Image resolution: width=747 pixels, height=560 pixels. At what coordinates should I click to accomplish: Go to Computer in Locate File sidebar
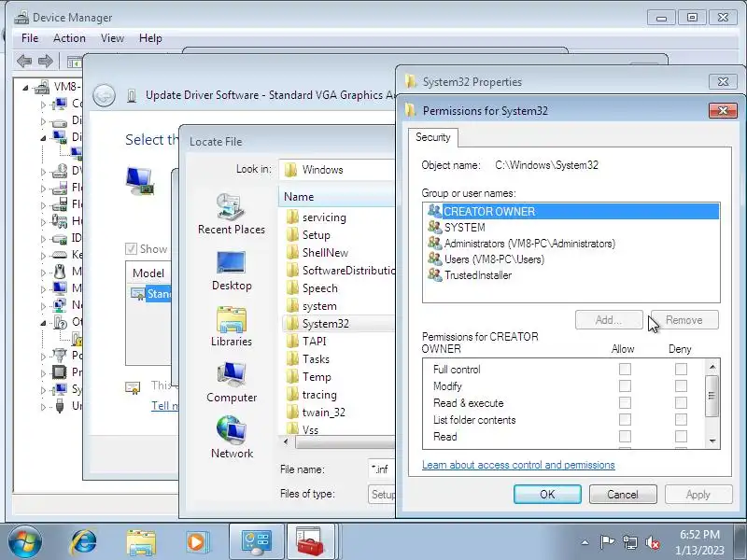coord(232,383)
